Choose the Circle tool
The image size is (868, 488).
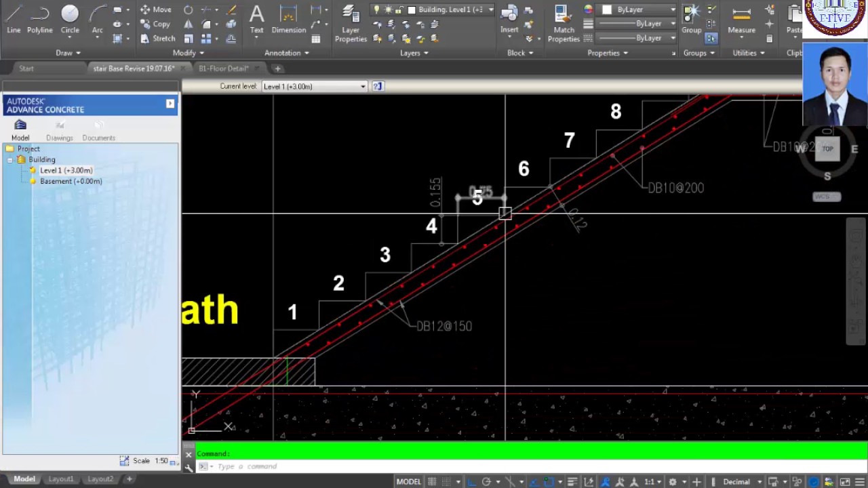[70, 19]
